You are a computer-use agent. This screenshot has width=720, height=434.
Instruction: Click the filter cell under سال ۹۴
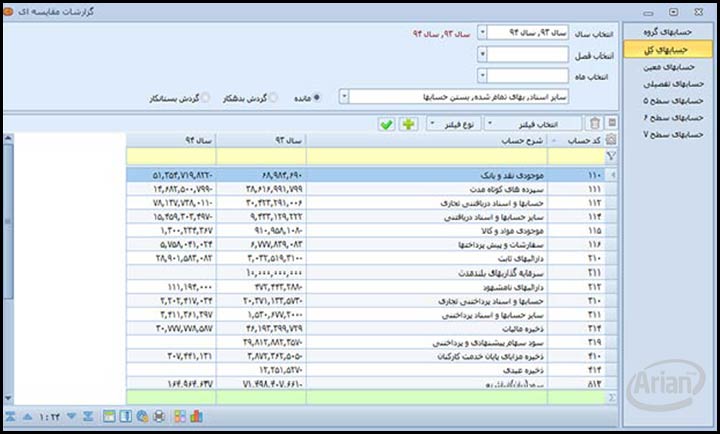pos(171,157)
